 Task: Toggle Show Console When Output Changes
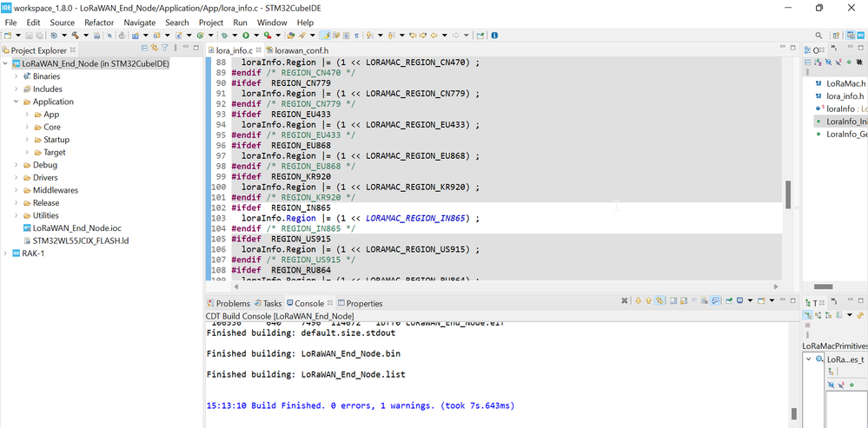tap(715, 301)
